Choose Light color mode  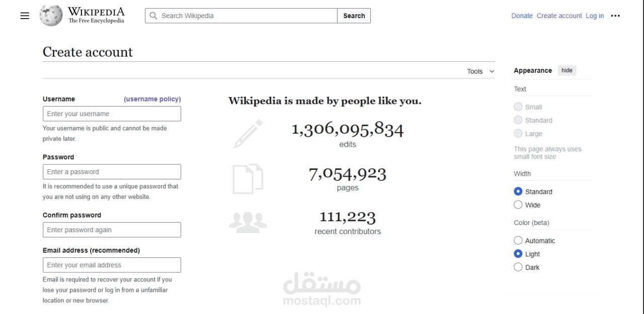pos(518,254)
